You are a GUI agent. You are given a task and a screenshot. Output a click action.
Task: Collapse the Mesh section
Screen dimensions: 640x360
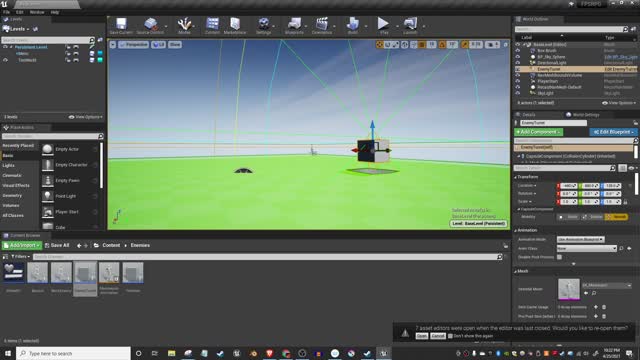pos(516,271)
